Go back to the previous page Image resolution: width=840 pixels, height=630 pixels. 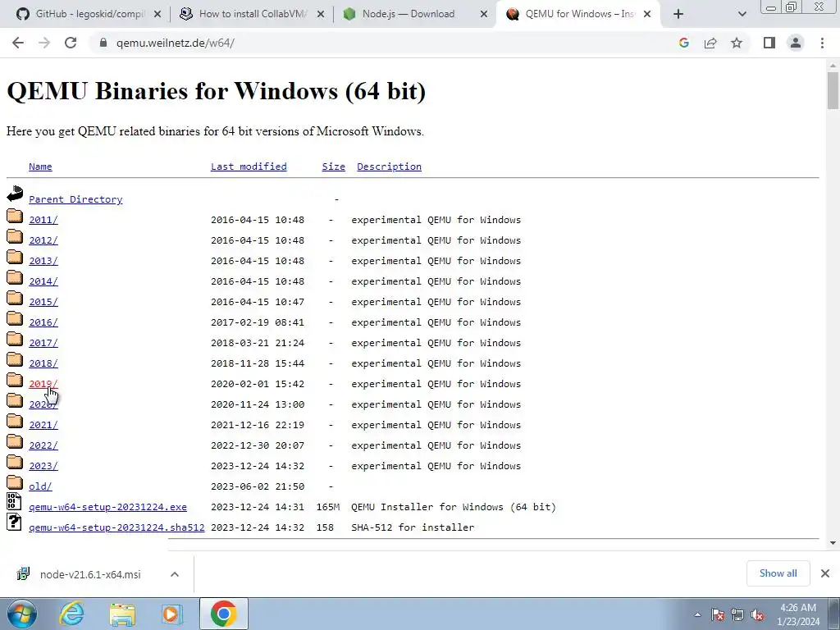click(x=18, y=43)
